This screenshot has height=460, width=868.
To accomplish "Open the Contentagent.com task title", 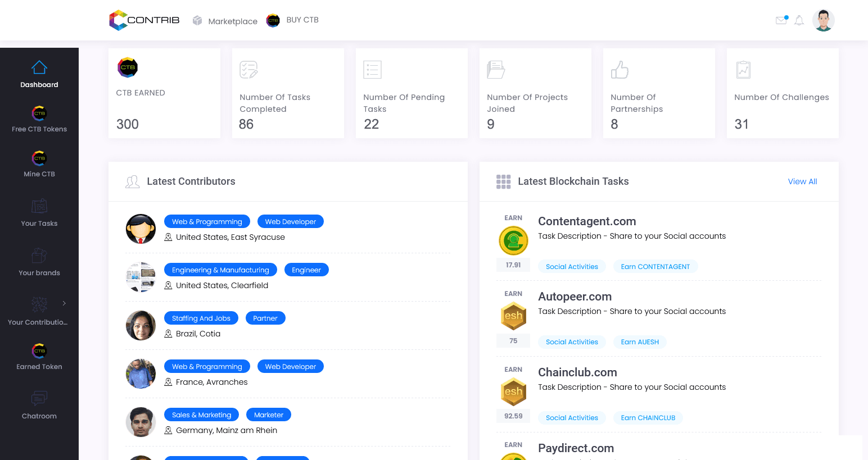I will click(x=587, y=221).
